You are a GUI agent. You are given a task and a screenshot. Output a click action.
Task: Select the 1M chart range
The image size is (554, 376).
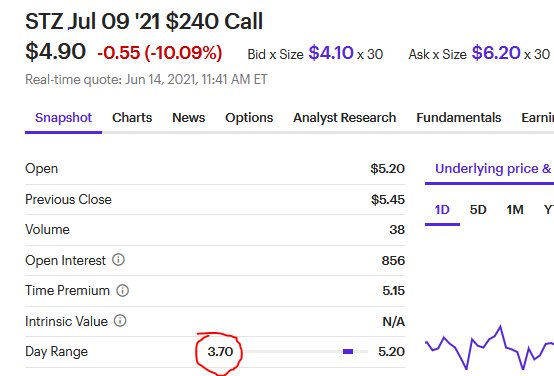(515, 210)
